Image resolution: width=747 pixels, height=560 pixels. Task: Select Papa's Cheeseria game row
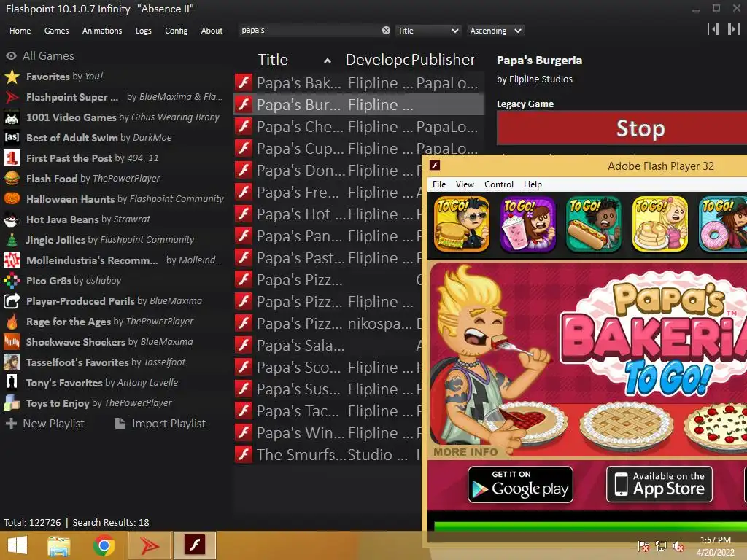tap(359, 127)
